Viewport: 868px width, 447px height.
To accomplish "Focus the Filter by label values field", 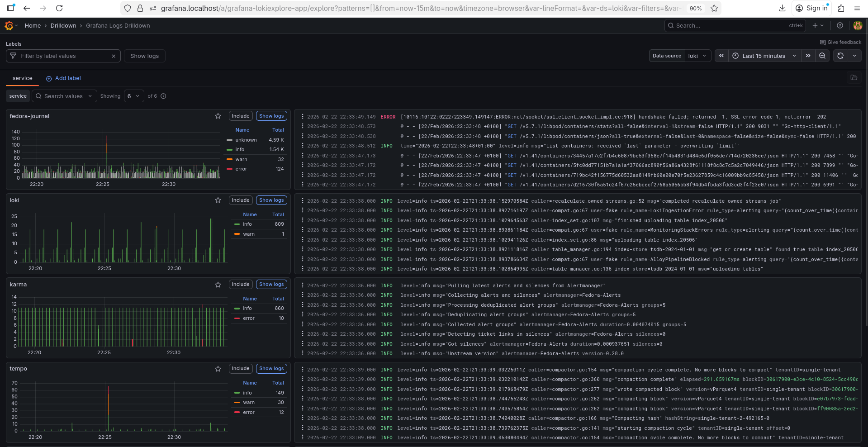I will pos(63,56).
